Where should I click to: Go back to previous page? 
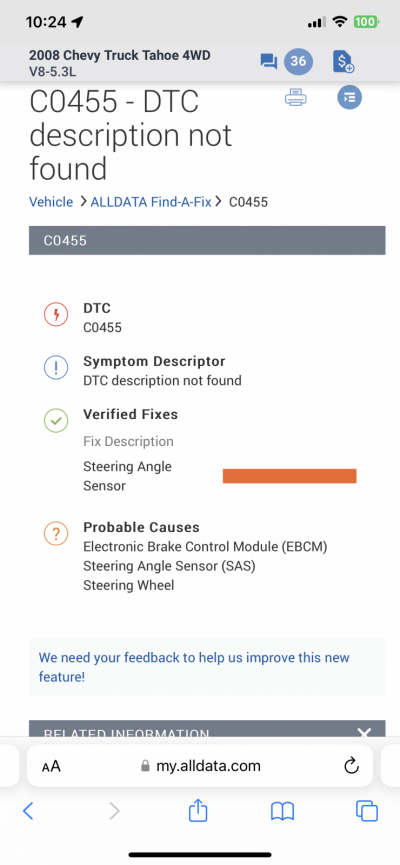point(28,811)
